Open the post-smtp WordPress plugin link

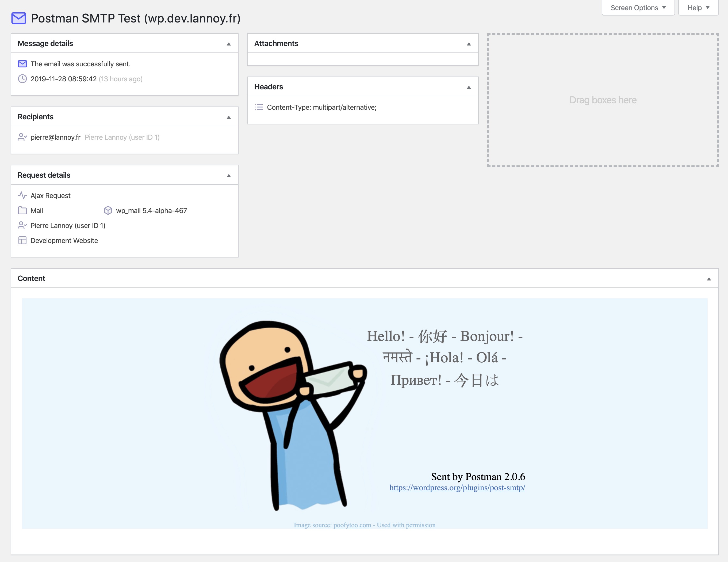coord(457,488)
